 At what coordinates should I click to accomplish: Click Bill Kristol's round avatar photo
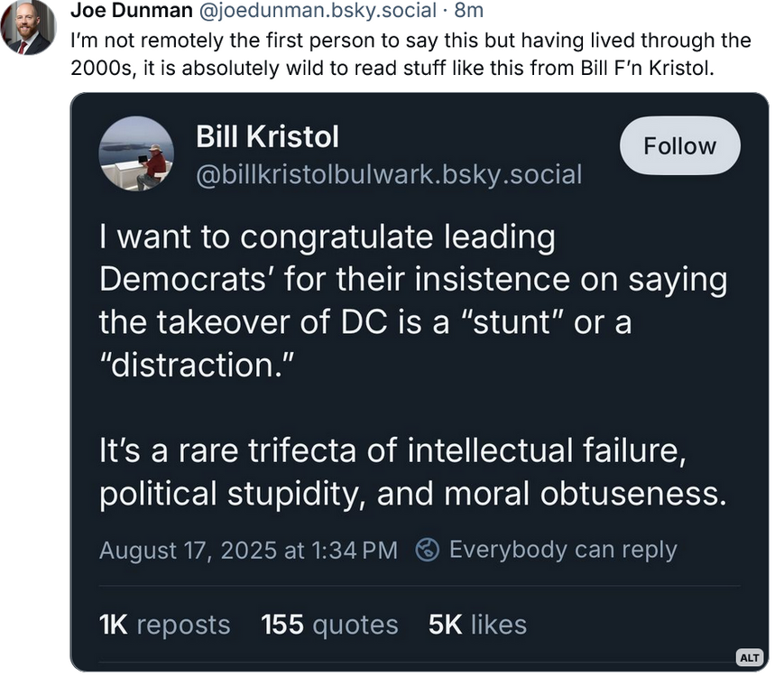(136, 154)
